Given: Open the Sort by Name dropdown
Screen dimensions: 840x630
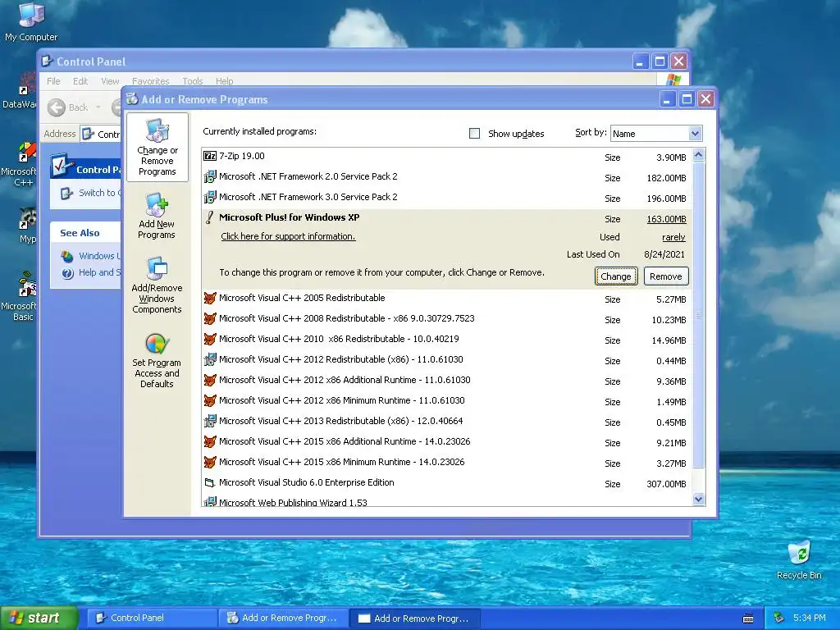Looking at the screenshot, I should (695, 134).
